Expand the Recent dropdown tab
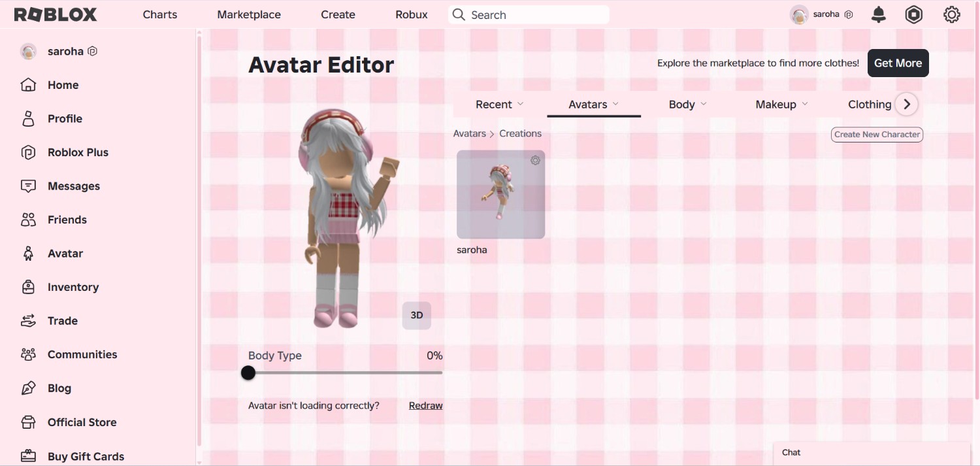Image resolution: width=980 pixels, height=466 pixels. (x=500, y=104)
